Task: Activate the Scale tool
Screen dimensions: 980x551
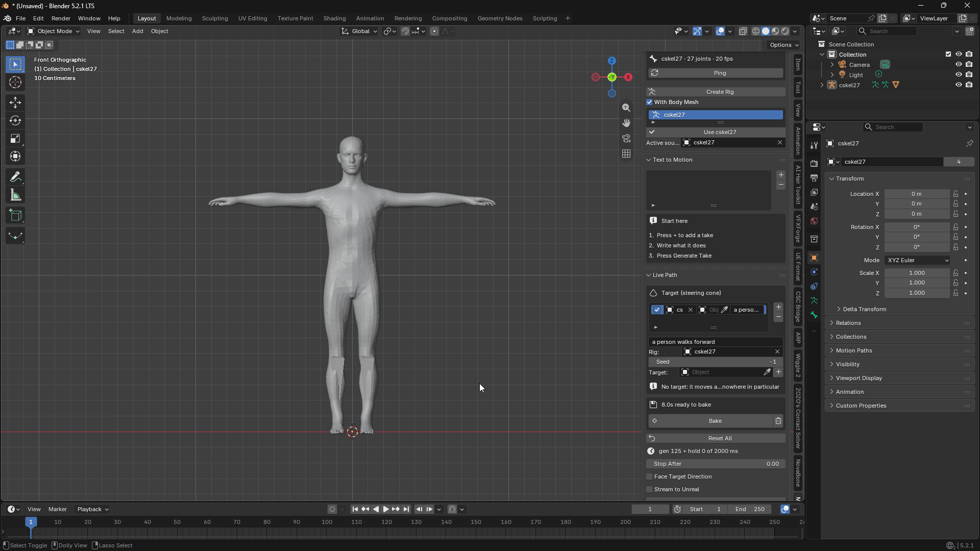Action: click(x=15, y=139)
